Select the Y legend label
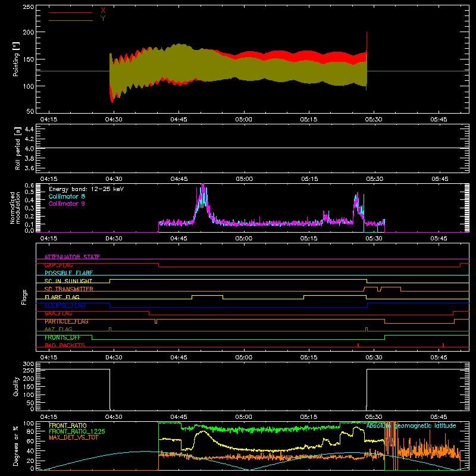476x476 pixels. pyautogui.click(x=103, y=18)
